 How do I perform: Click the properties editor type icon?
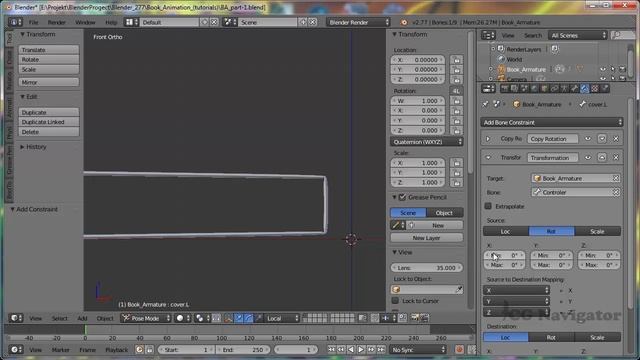[488, 89]
